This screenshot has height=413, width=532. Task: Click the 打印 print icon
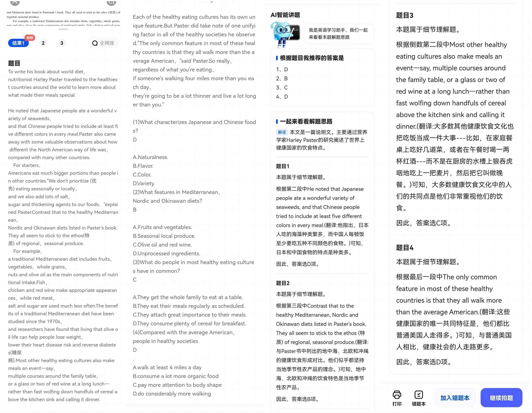(x=396, y=394)
